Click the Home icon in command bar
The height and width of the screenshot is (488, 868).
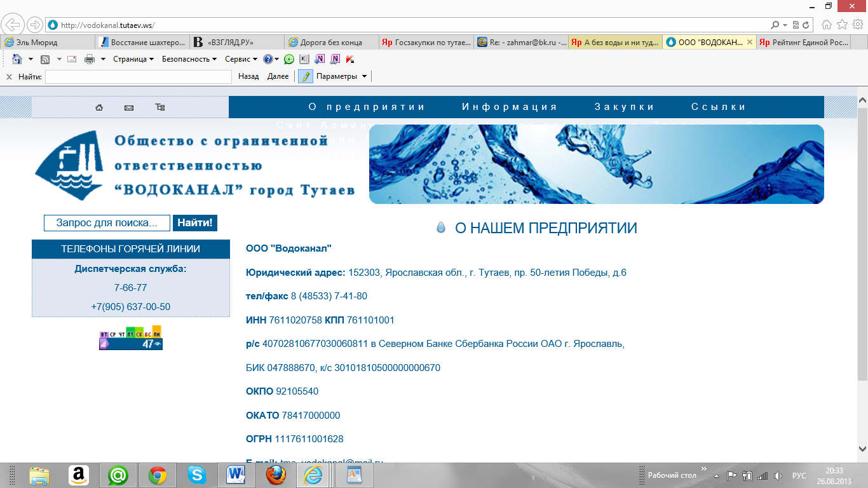(x=17, y=59)
